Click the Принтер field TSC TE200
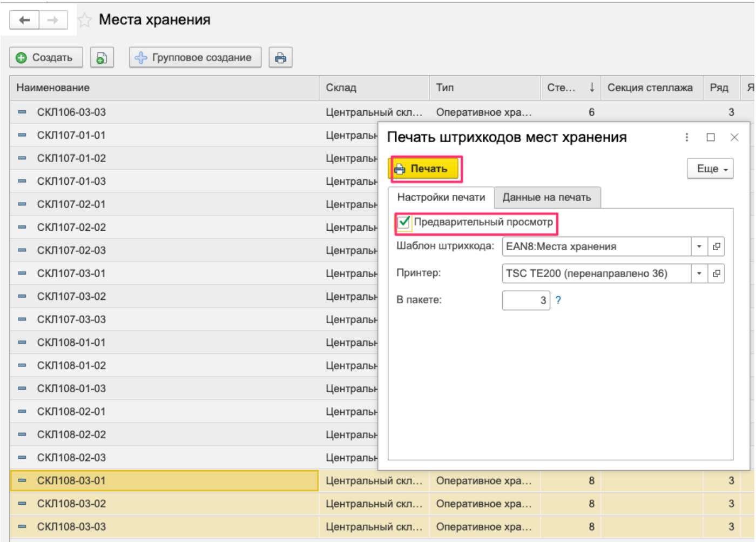 [597, 273]
